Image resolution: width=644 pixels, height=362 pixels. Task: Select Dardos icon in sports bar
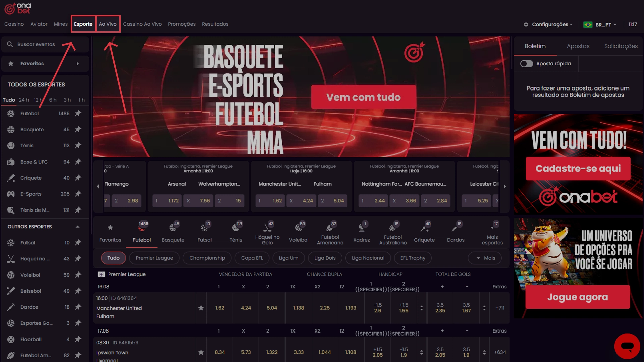tap(454, 228)
